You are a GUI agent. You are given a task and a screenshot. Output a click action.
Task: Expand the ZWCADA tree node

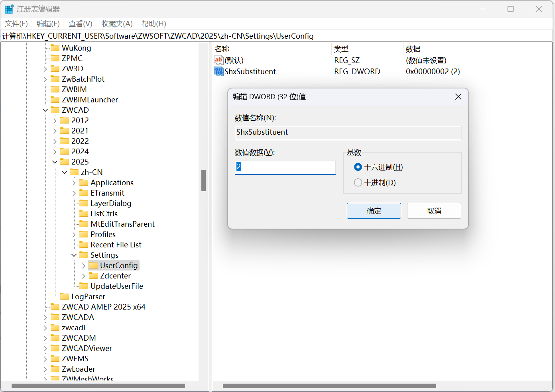pyautogui.click(x=45, y=318)
